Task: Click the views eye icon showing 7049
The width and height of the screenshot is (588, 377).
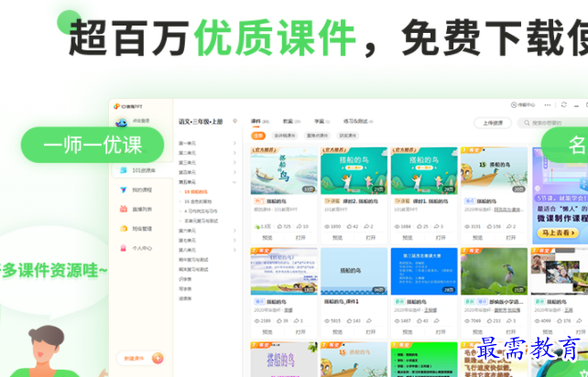Action: (x=467, y=321)
